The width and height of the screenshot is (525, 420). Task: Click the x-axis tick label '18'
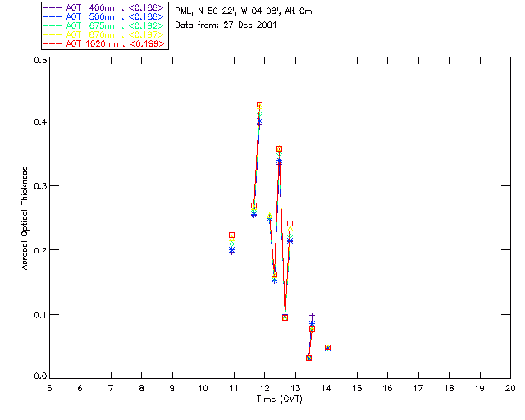pos(450,388)
